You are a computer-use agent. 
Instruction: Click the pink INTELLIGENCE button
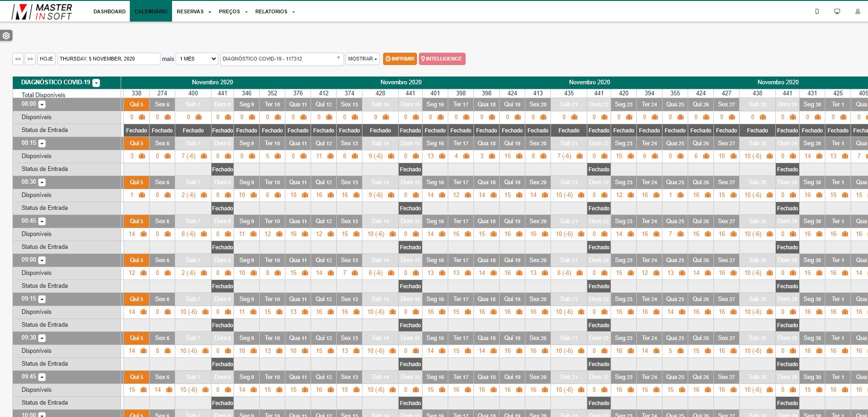442,59
